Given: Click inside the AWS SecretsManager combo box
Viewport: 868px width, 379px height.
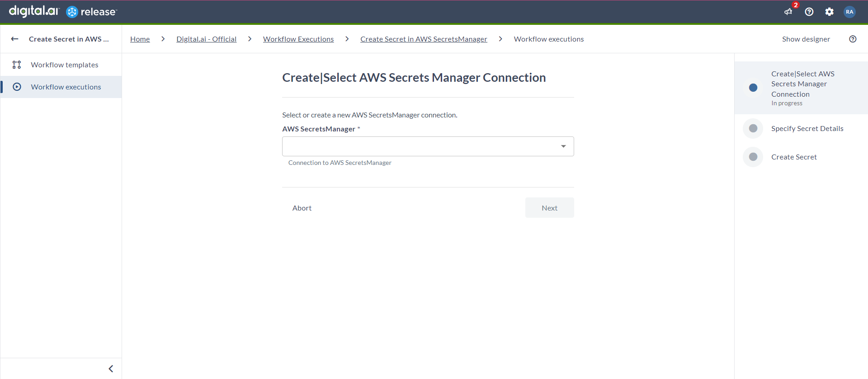Looking at the screenshot, I should 428,146.
